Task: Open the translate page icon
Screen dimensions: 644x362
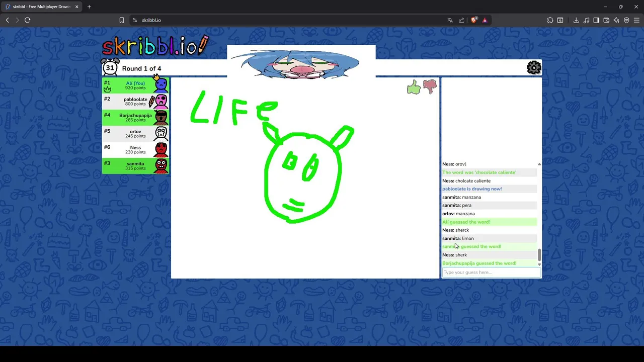Action: (450, 20)
